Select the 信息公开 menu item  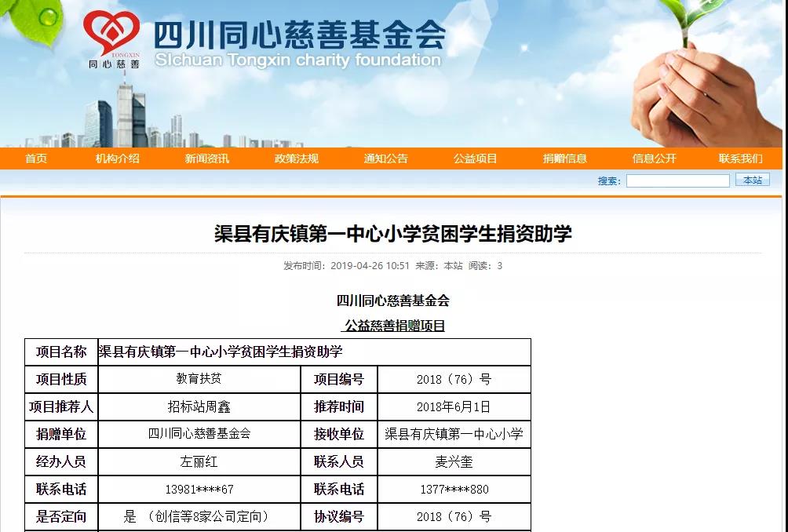[655, 159]
